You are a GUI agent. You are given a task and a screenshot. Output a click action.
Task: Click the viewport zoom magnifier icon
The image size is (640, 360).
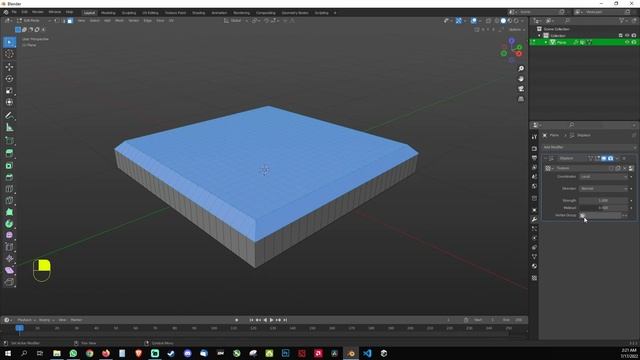tap(521, 69)
